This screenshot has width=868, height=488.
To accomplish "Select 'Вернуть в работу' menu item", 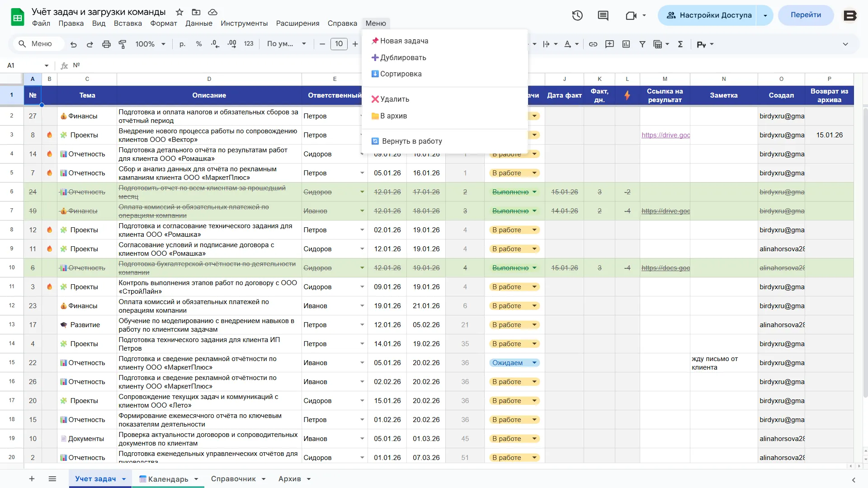I will click(445, 141).
